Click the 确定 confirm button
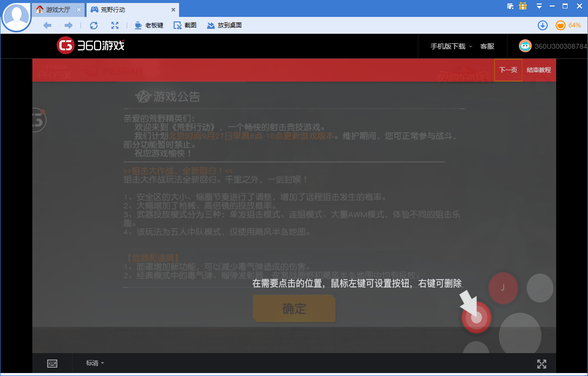 (294, 308)
